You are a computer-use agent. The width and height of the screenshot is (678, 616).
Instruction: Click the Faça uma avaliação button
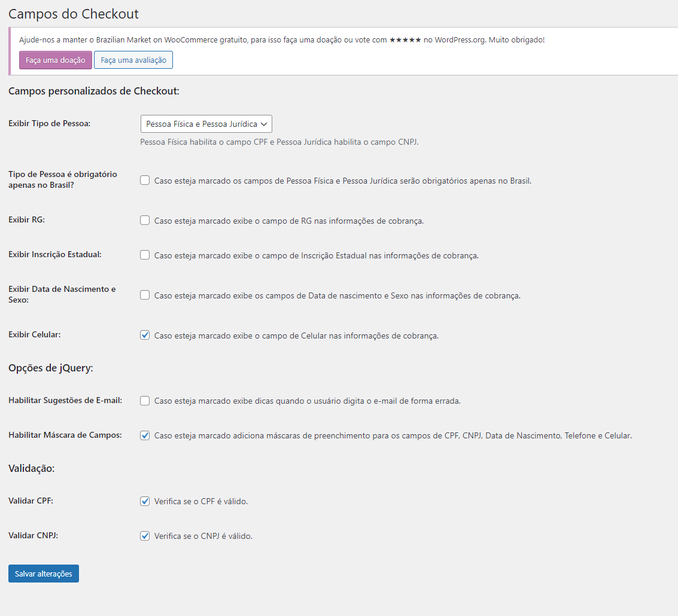click(x=133, y=60)
